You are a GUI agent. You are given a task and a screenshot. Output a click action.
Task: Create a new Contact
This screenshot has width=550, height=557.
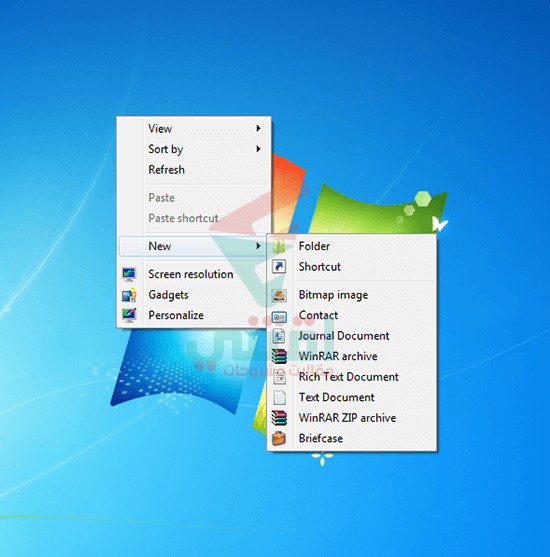click(352, 315)
